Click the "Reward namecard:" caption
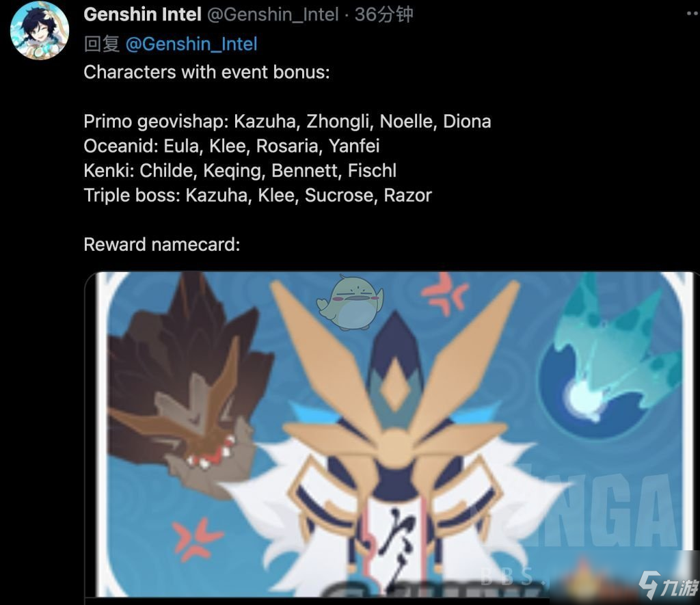Image resolution: width=700 pixels, height=605 pixels. point(161,245)
